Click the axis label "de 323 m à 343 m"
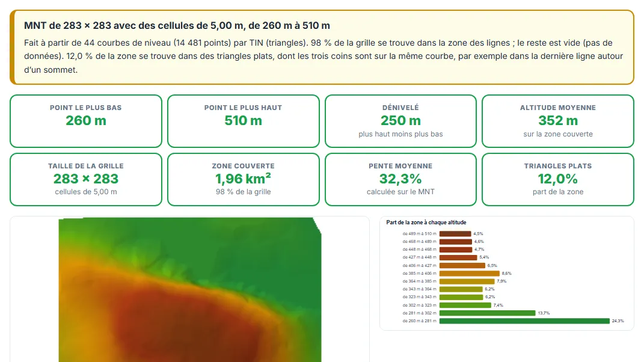This screenshot has width=644, height=362. pyautogui.click(x=419, y=297)
